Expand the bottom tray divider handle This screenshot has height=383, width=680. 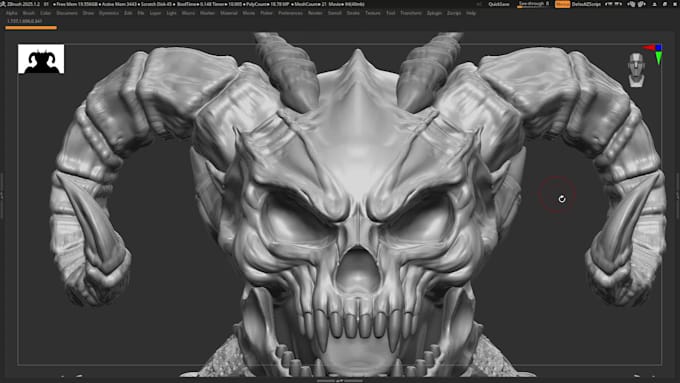(340, 381)
